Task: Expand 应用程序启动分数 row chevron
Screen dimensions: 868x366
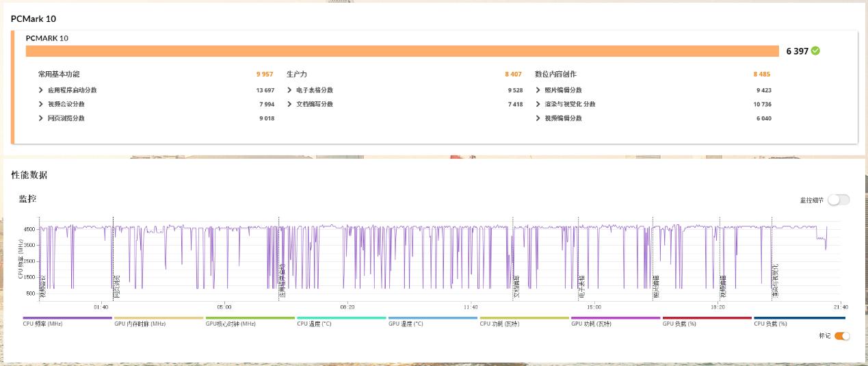Action: pos(41,90)
